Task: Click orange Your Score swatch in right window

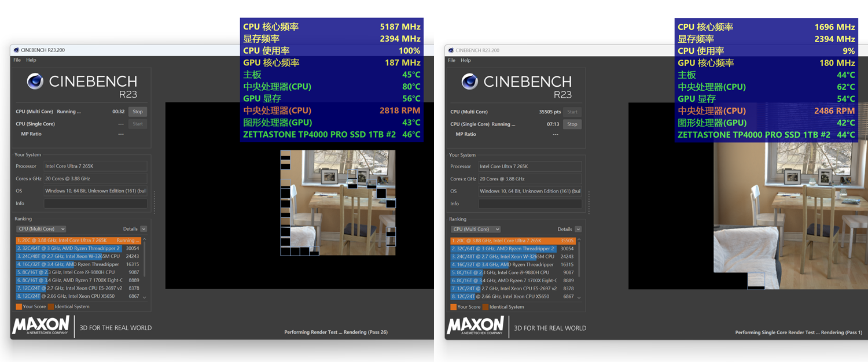Action: click(x=454, y=306)
